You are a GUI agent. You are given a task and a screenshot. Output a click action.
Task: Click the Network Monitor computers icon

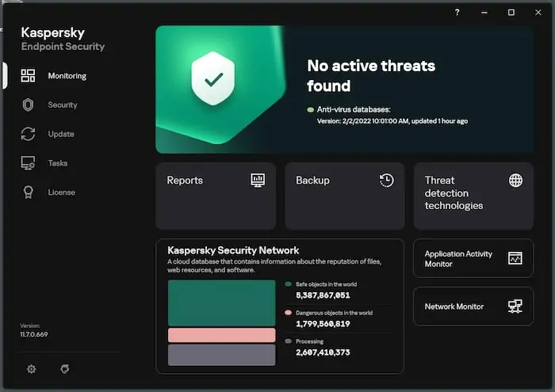tap(515, 306)
